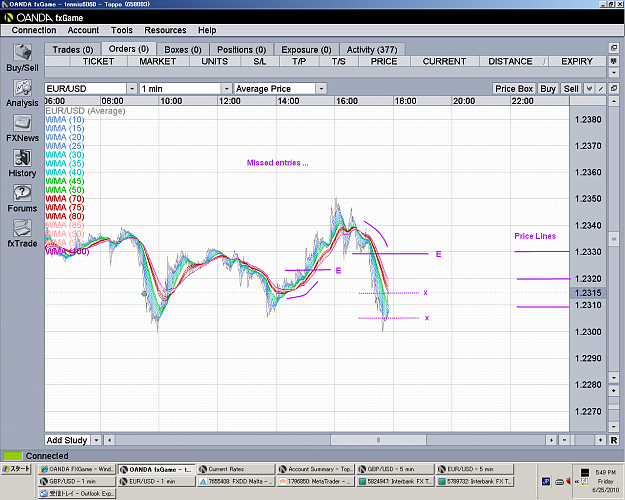Viewport: 625px width, 500px height.
Task: Switch to Outlook Express taskbar window
Action: click(x=77, y=494)
